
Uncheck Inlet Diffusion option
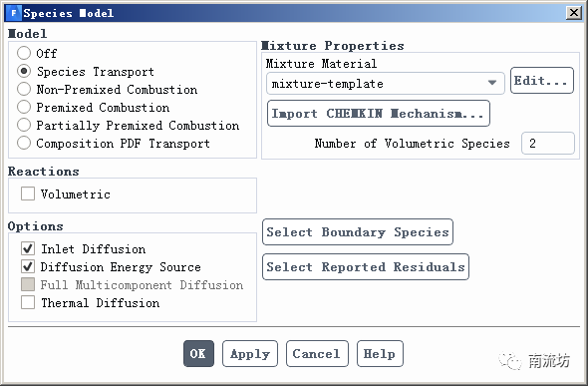click(28, 248)
